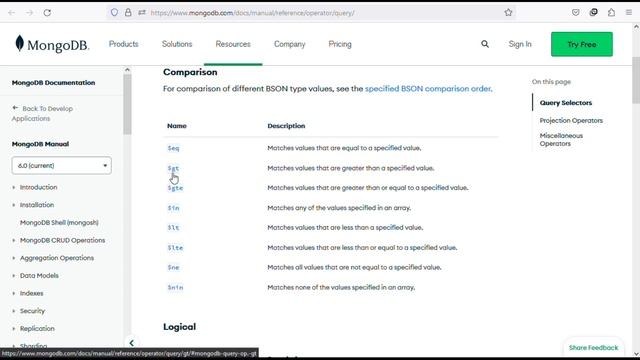
Task: Click the sidebar scrollbar thumb
Action: [x=127, y=104]
